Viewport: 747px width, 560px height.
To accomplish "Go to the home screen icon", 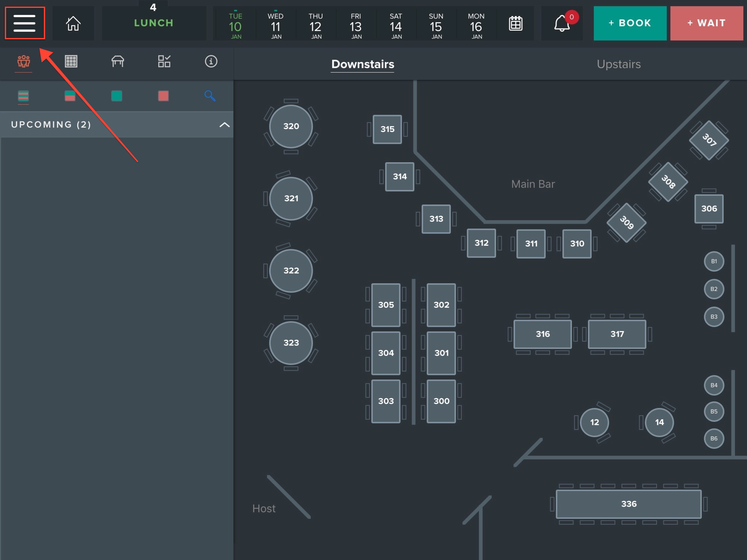I will point(73,23).
